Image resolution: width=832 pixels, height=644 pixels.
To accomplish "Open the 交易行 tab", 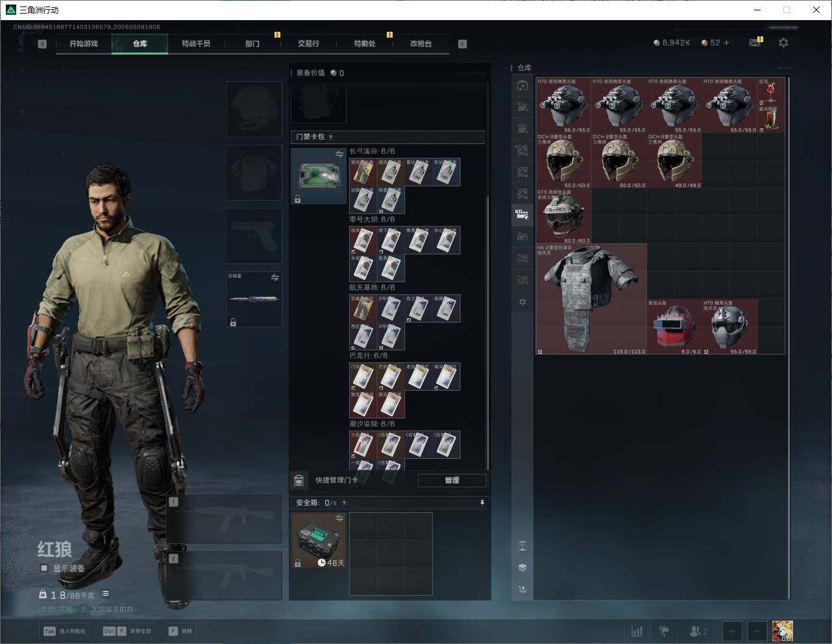I will pyautogui.click(x=308, y=43).
